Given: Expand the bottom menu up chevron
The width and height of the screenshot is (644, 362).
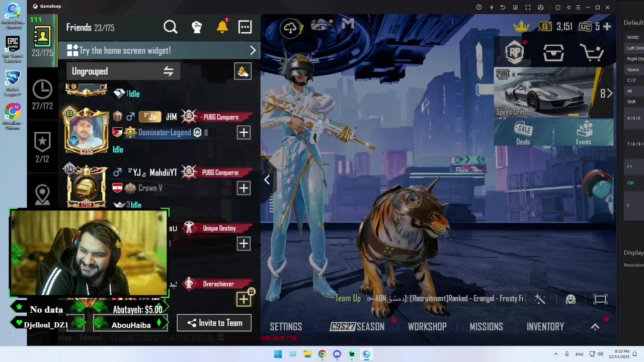Looking at the screenshot, I should 595,327.
